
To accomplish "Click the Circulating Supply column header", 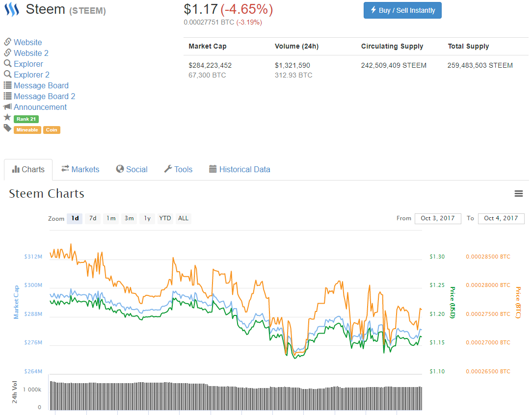I will point(392,47).
